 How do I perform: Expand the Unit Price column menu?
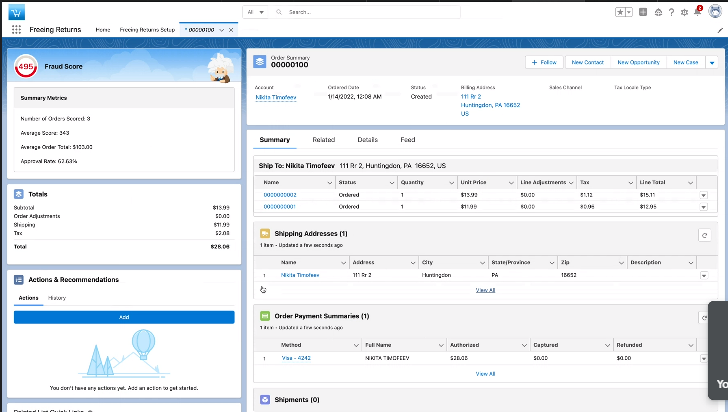pos(510,183)
